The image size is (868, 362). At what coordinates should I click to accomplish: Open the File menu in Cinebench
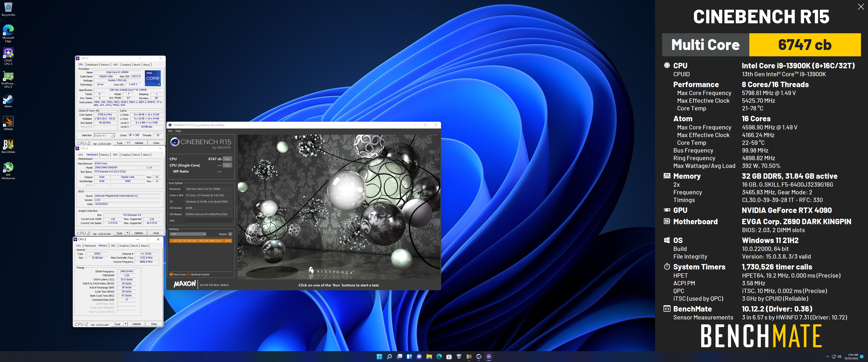tap(170, 131)
